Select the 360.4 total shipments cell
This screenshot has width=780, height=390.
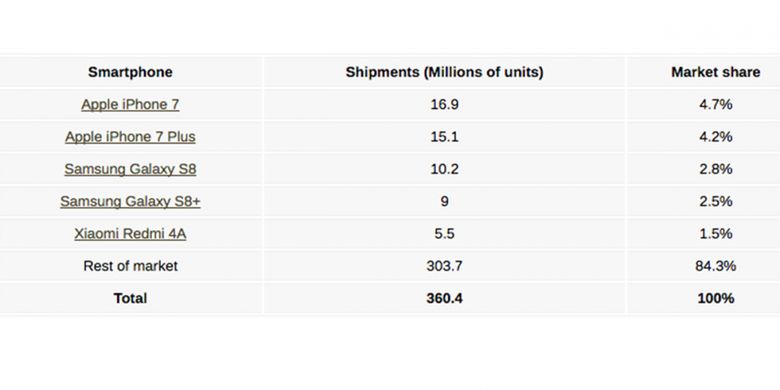[444, 298]
